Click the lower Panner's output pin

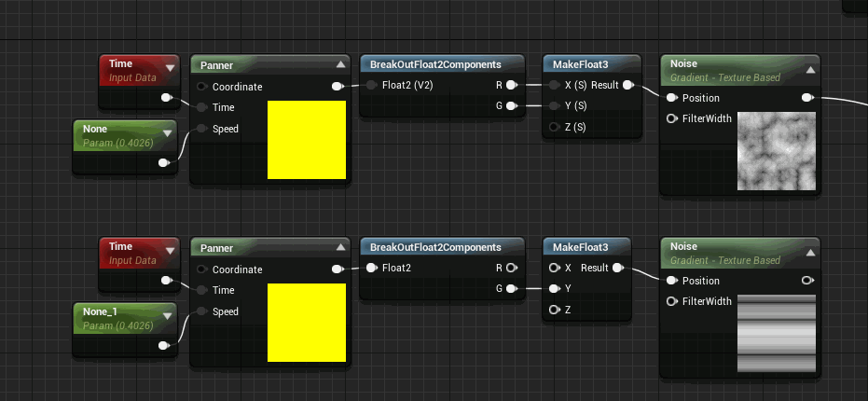(338, 270)
